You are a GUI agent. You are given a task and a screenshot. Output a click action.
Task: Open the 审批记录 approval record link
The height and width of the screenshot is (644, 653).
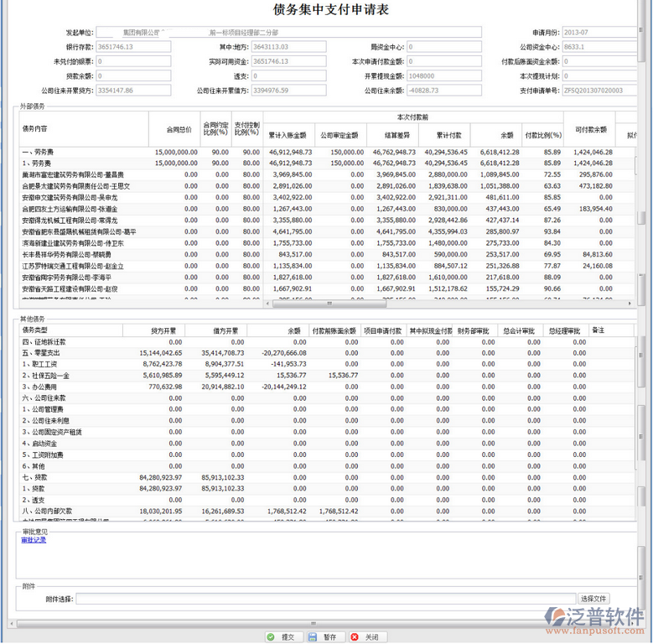click(34, 540)
